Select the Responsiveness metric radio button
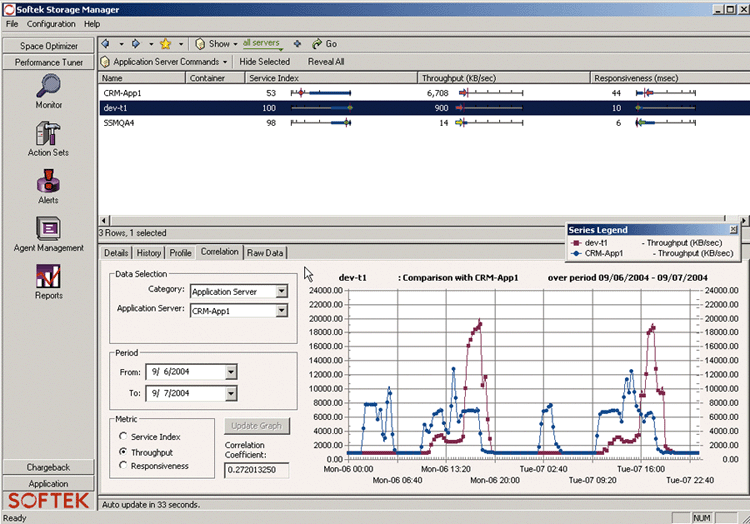Image resolution: width=750 pixels, height=524 pixels. click(123, 466)
